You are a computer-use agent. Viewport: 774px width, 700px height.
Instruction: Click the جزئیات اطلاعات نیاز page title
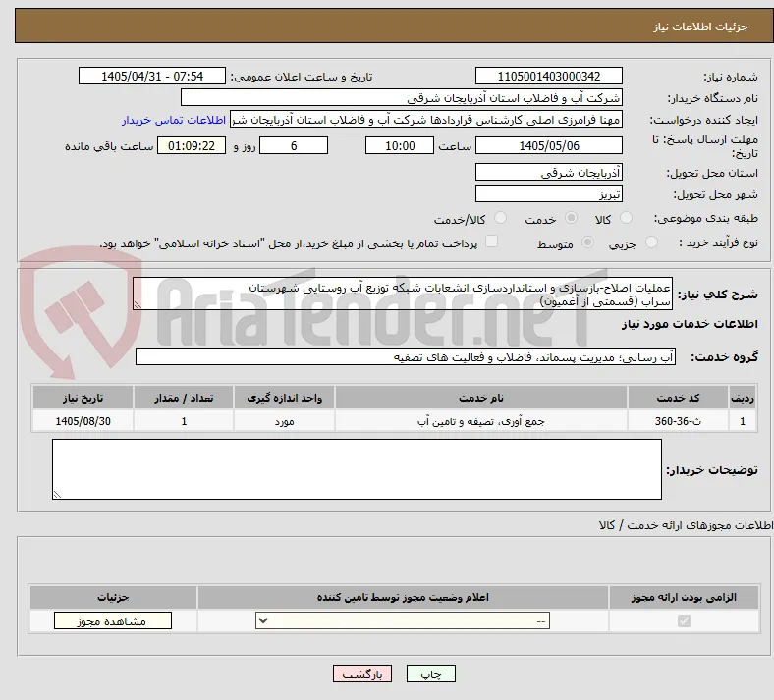701,27
